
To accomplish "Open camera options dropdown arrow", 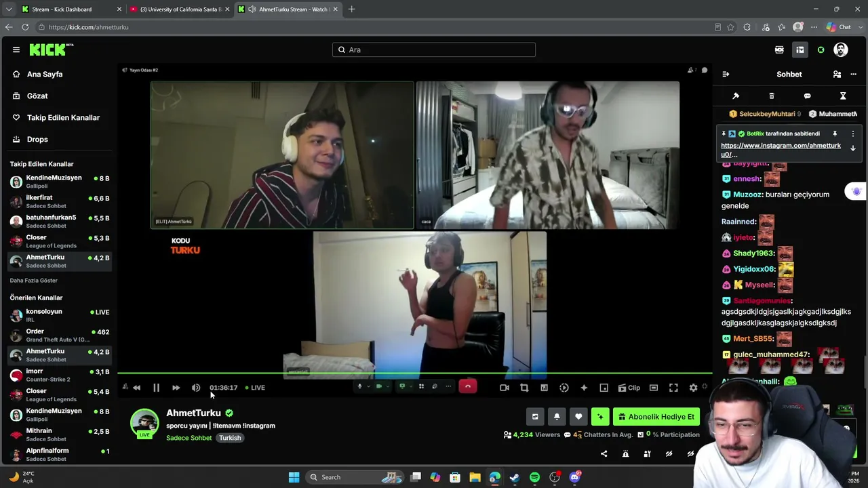I will pyautogui.click(x=388, y=386).
